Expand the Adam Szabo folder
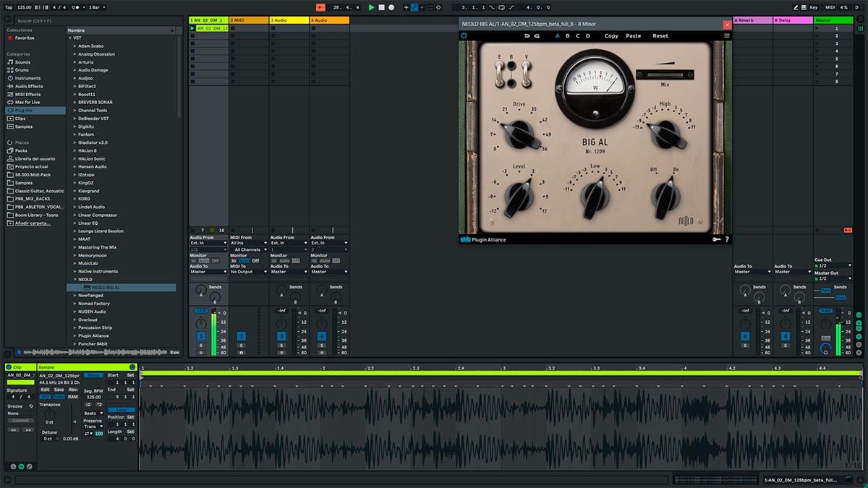Image resolution: width=868 pixels, height=488 pixels. [x=75, y=46]
